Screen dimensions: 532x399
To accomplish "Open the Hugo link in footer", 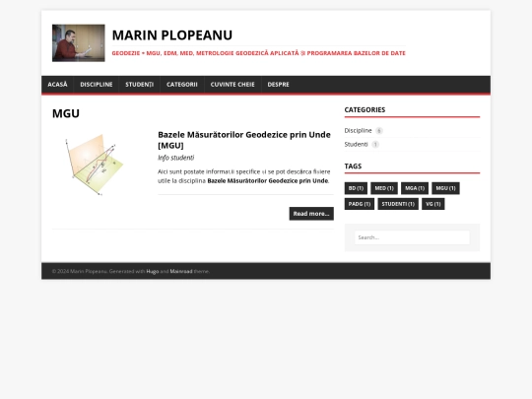I will click(153, 272).
